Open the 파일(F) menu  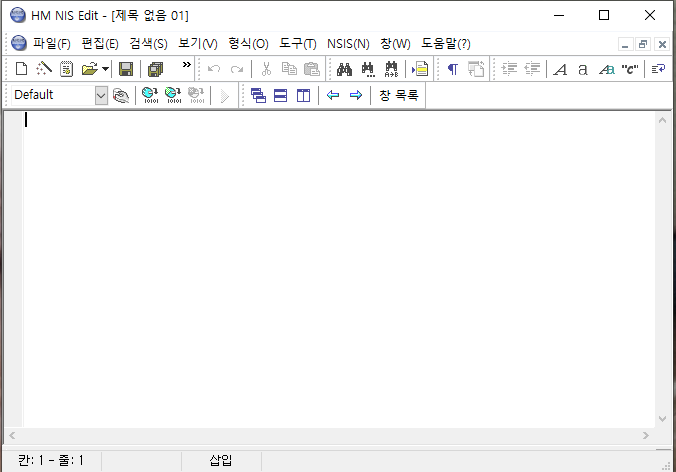(52, 44)
